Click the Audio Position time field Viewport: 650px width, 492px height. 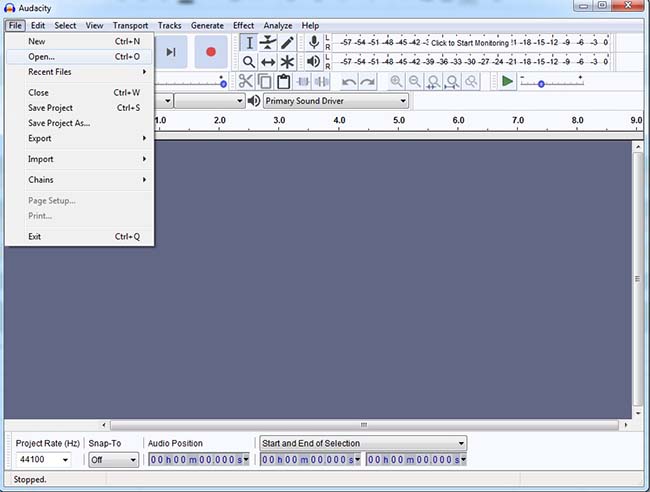click(x=196, y=459)
